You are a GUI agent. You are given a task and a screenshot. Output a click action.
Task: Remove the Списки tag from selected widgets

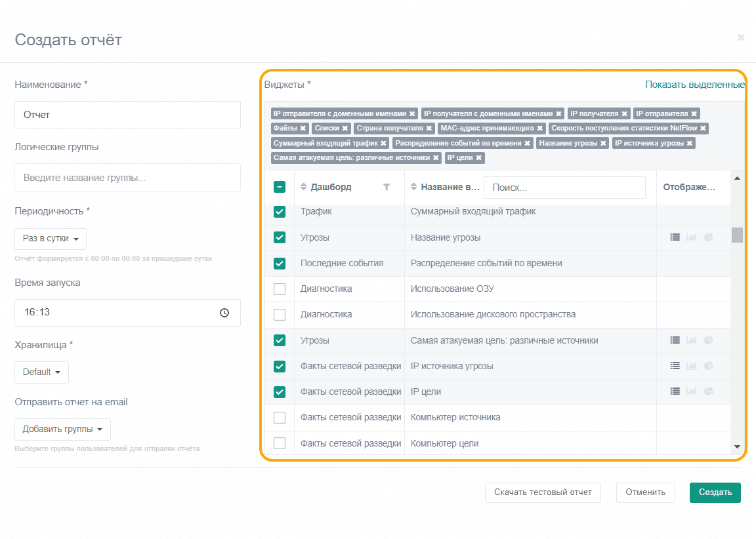[345, 128]
